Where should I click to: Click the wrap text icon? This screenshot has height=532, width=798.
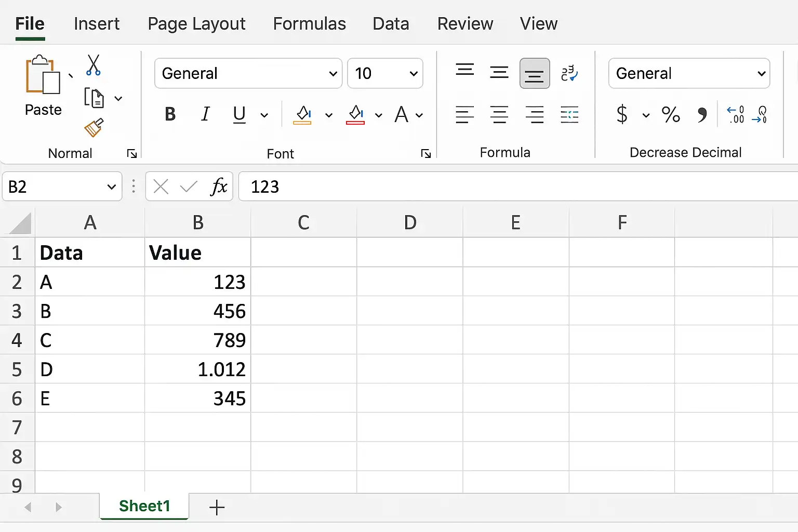[x=569, y=73]
